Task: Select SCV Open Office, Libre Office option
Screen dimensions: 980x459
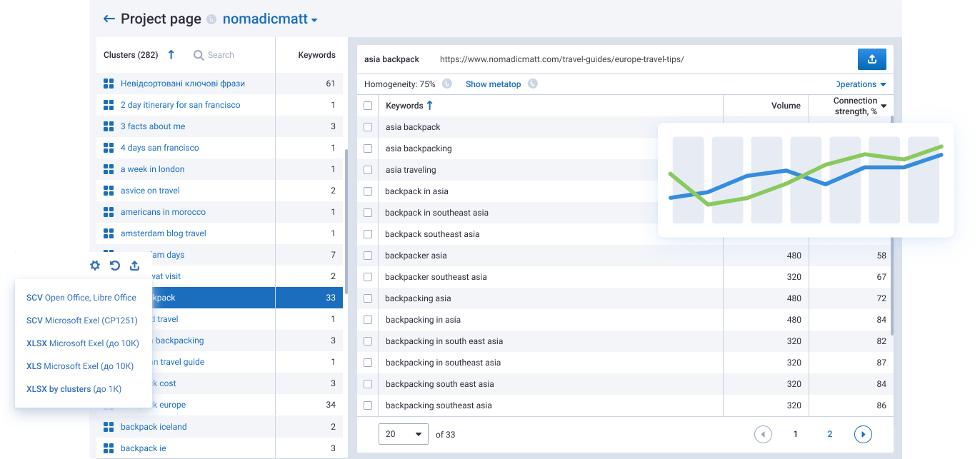Action: click(81, 298)
